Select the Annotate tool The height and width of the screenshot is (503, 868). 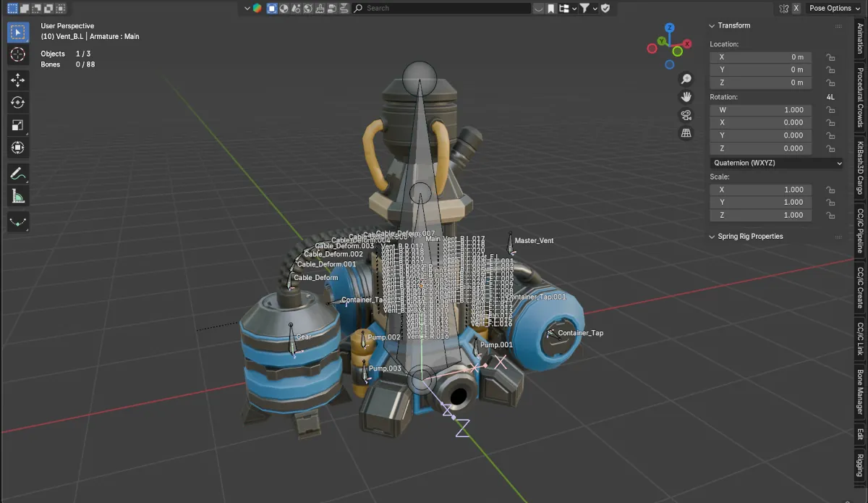point(18,174)
